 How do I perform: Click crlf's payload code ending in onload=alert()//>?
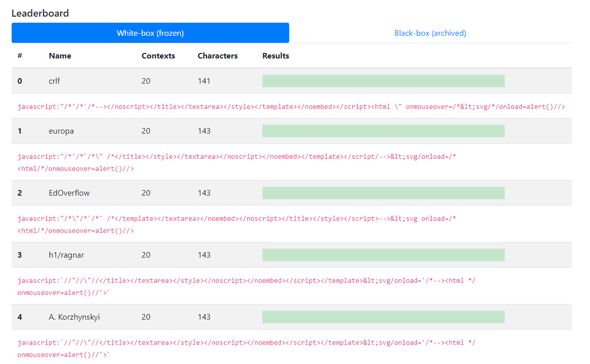[291, 106]
